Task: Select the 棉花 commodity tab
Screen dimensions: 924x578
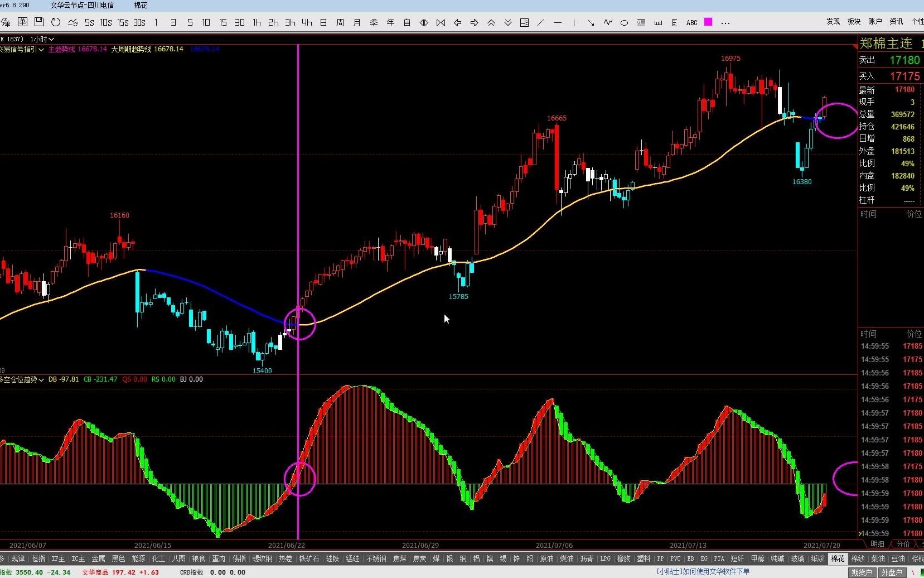Action: pyautogui.click(x=838, y=558)
